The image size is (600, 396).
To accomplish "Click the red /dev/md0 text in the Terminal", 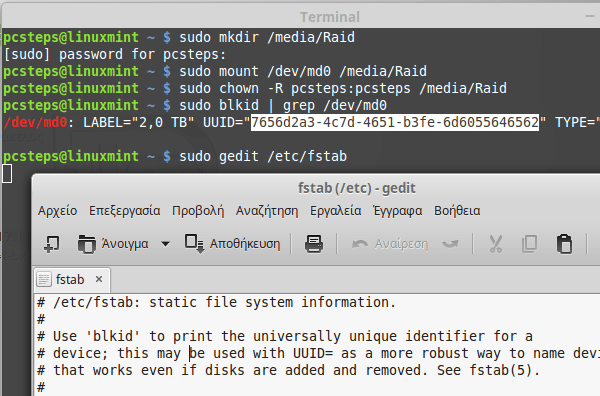I will pyautogui.click(x=35, y=122).
